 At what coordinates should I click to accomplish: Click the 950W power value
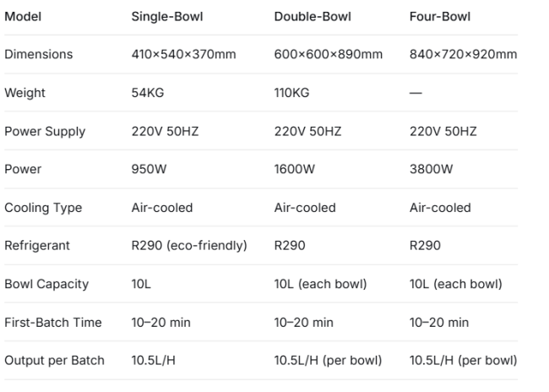click(x=149, y=169)
